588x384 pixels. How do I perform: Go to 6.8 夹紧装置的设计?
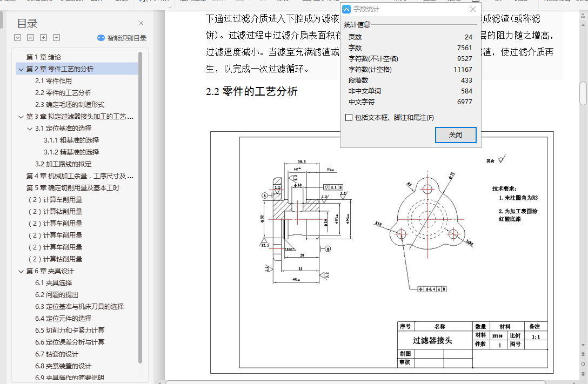63,366
